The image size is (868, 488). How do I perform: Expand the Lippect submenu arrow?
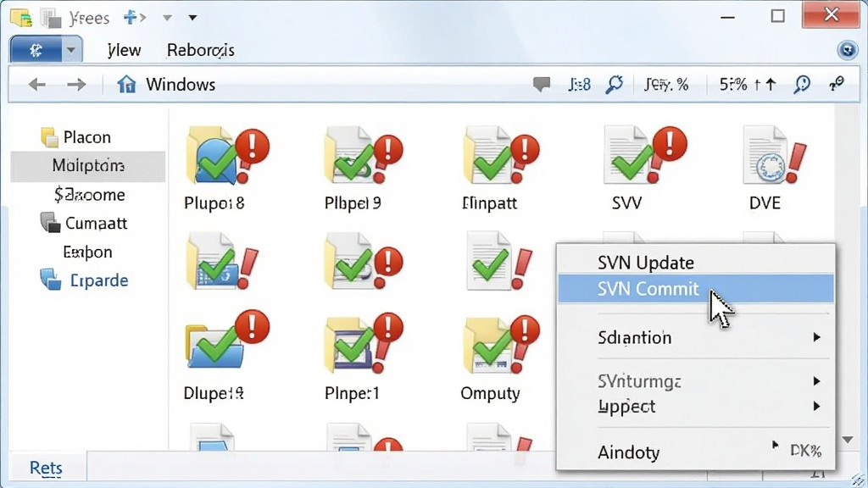click(817, 406)
